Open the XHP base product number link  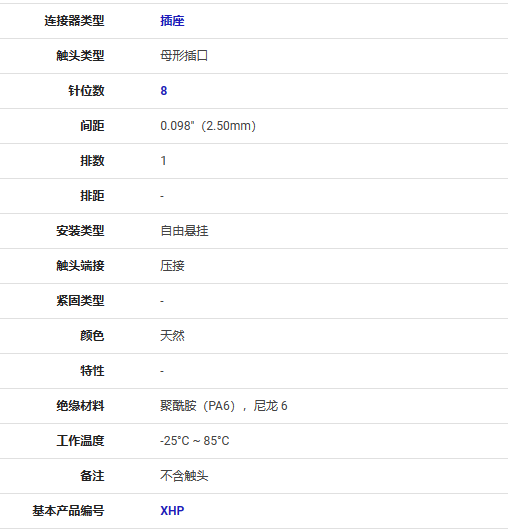(x=172, y=511)
